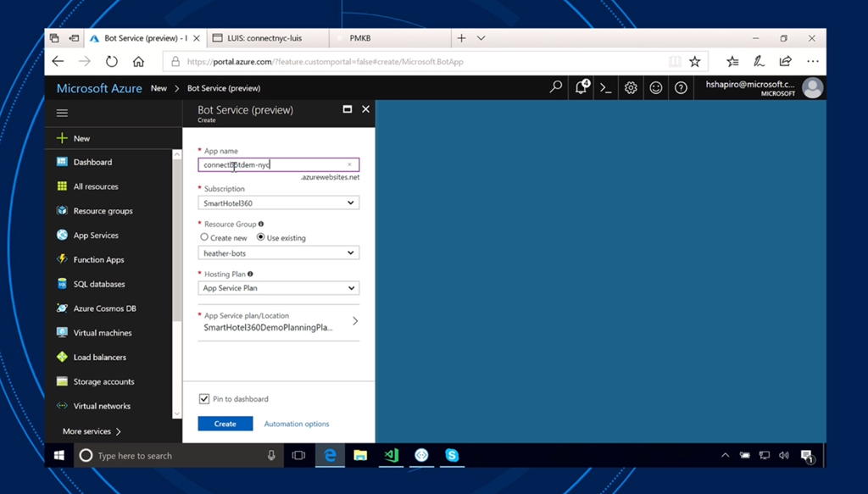Launch Cloud Shell from the top bar
This screenshot has height=494, width=868.
(605, 87)
